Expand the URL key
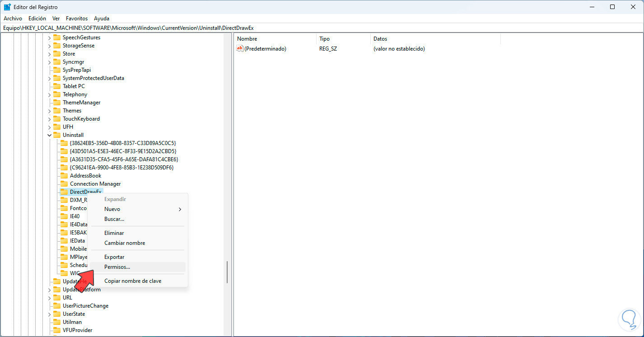The width and height of the screenshot is (644, 337). (x=49, y=298)
